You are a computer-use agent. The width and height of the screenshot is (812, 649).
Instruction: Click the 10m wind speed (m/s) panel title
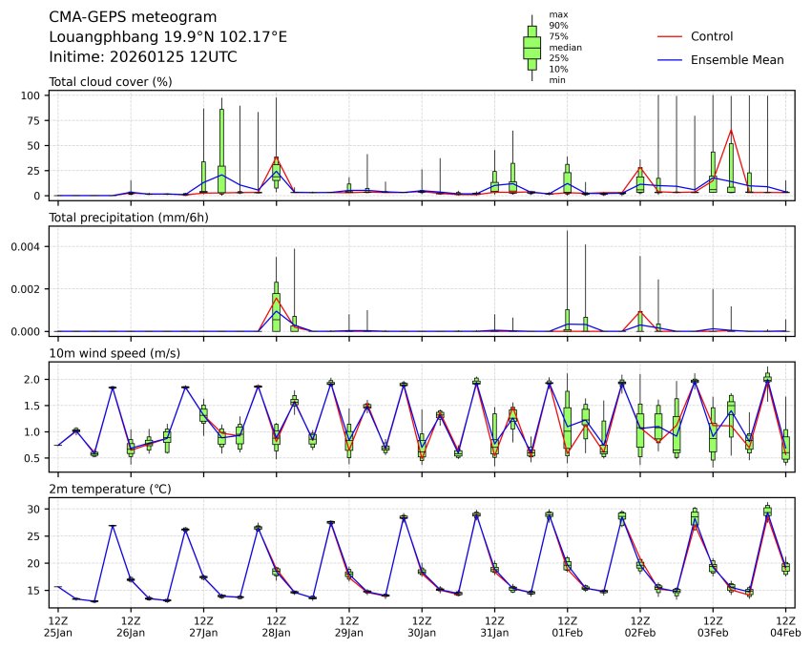click(113, 353)
